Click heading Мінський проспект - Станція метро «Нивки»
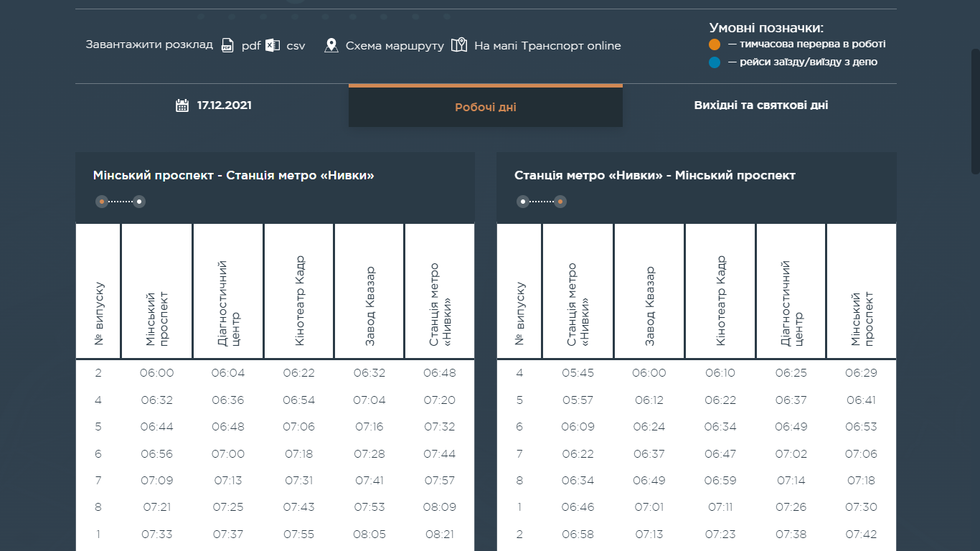Screen dimensions: 980x551 click(234, 176)
